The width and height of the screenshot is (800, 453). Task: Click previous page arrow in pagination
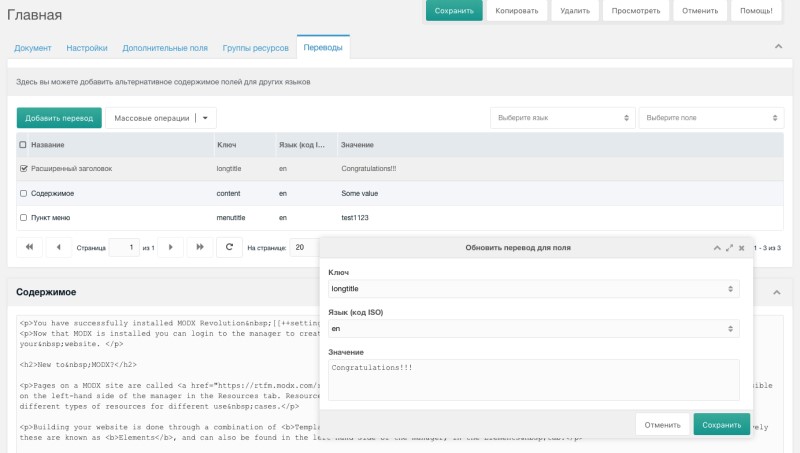click(x=58, y=247)
